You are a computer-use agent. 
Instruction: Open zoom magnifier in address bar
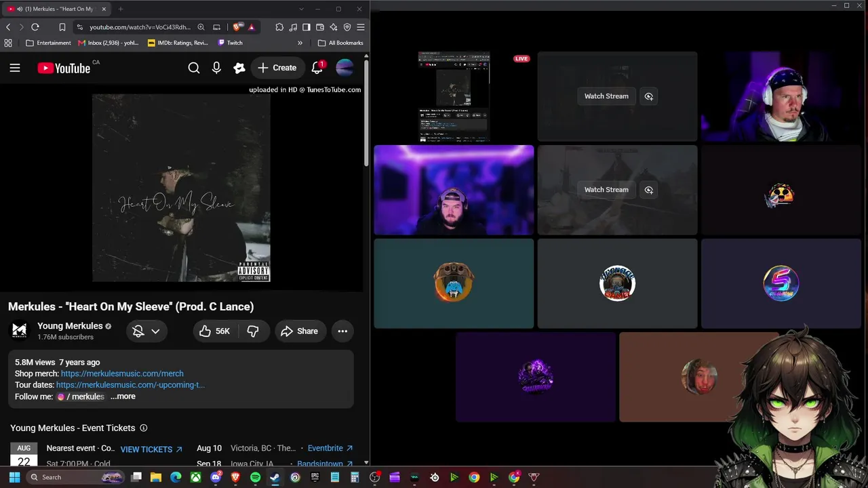[201, 27]
